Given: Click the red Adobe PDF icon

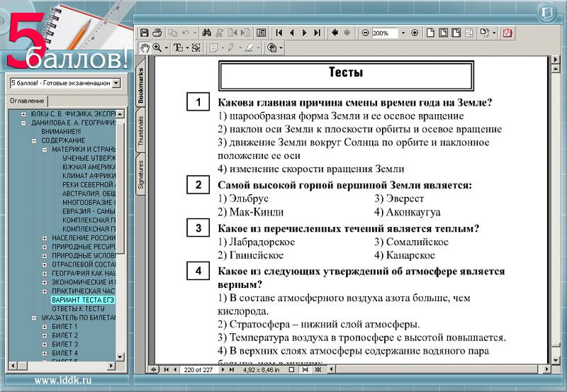Looking at the screenshot, I should tap(507, 33).
